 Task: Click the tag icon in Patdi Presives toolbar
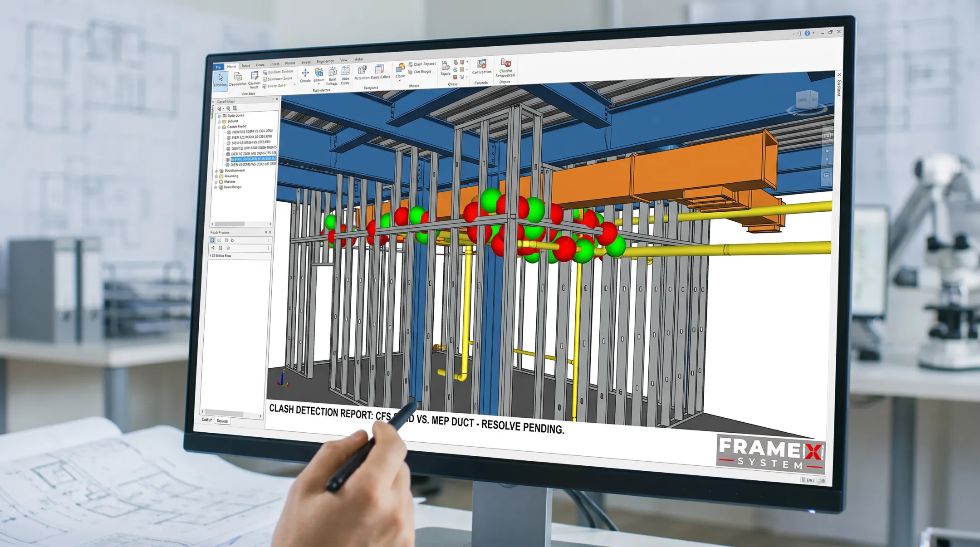tap(233, 240)
